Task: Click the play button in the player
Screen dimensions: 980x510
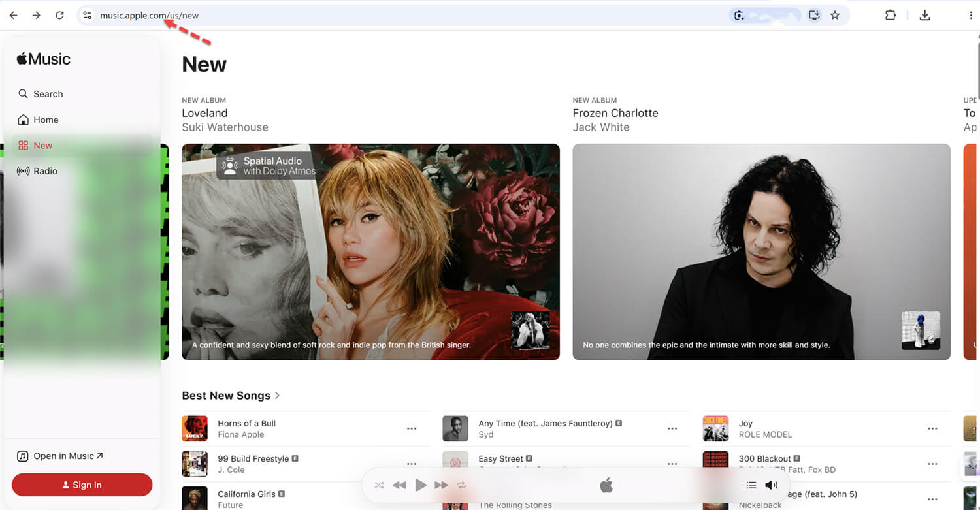Action: click(421, 485)
